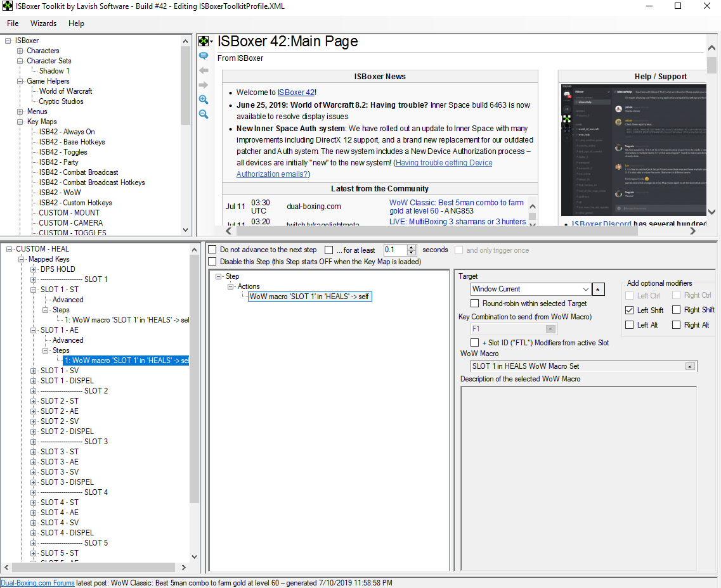The image size is (721, 588).
Task: Select the SLOT 4 - ST mapped key
Action: 60,502
